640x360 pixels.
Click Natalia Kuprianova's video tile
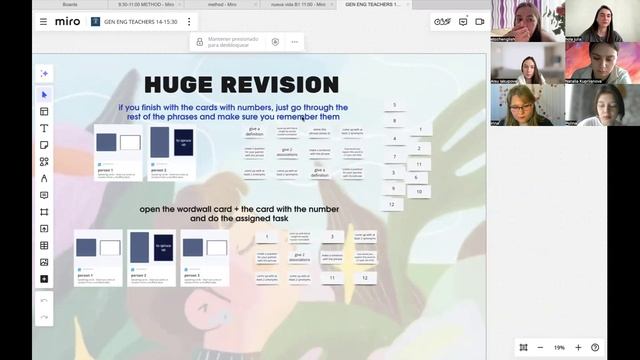coord(602,63)
